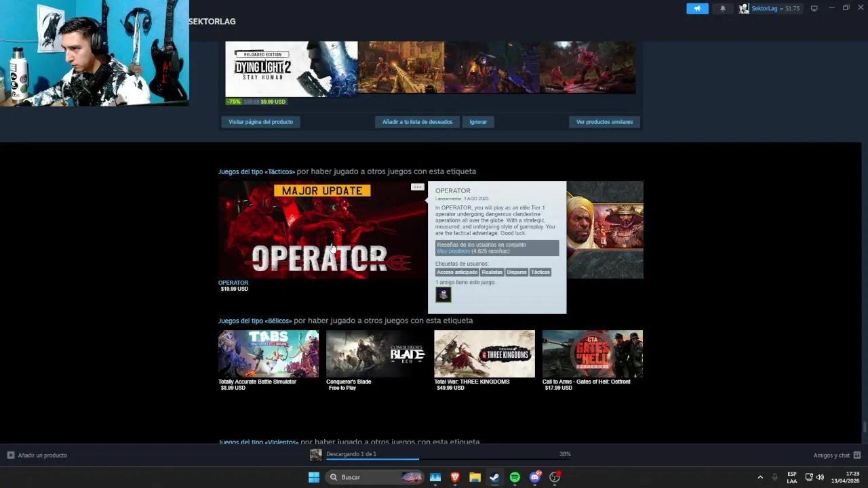Screen dimensions: 868x488
Task: Open the game thumbnail right of OPERATOR popup
Action: point(605,230)
